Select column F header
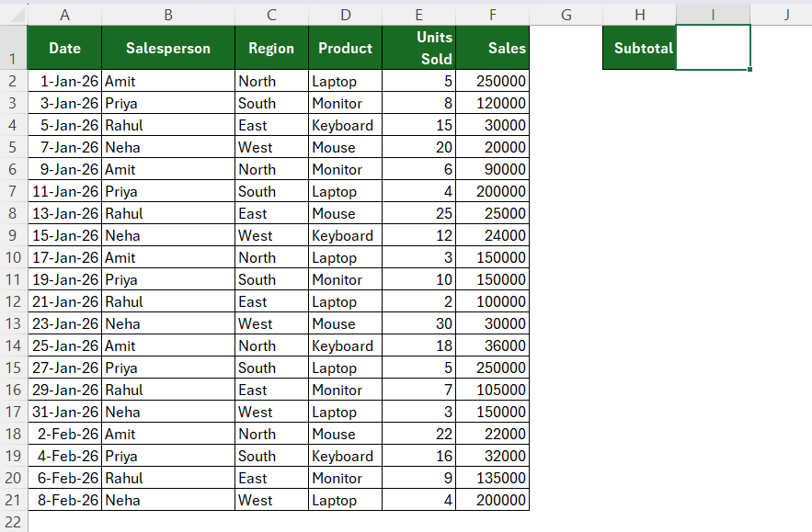The width and height of the screenshot is (812, 532). tap(493, 15)
